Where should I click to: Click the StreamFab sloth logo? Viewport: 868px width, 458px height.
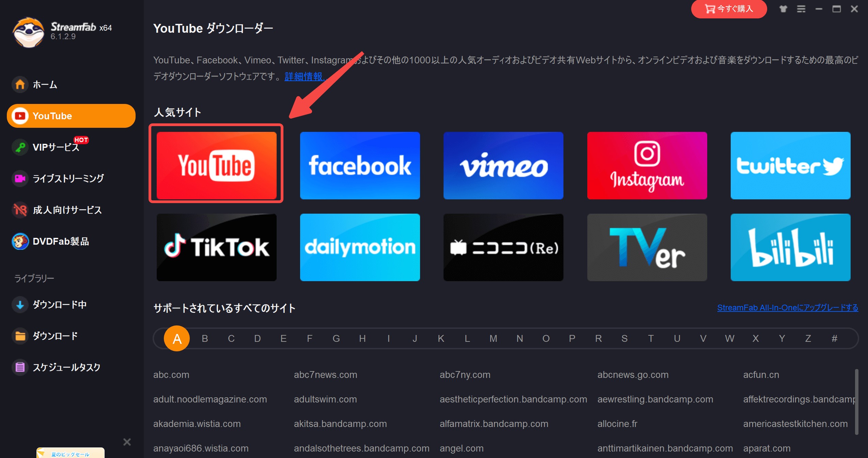click(x=29, y=32)
